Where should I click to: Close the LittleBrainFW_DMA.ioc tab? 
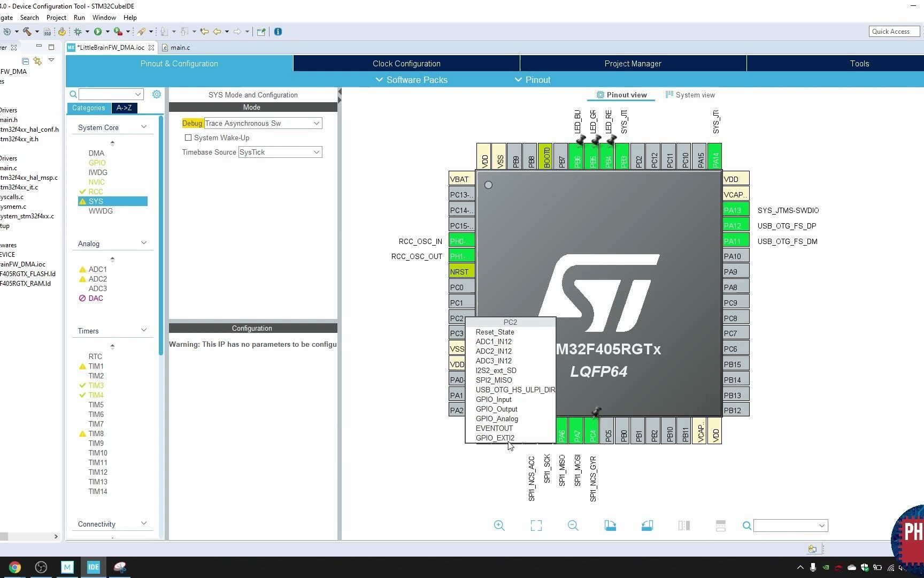point(151,48)
